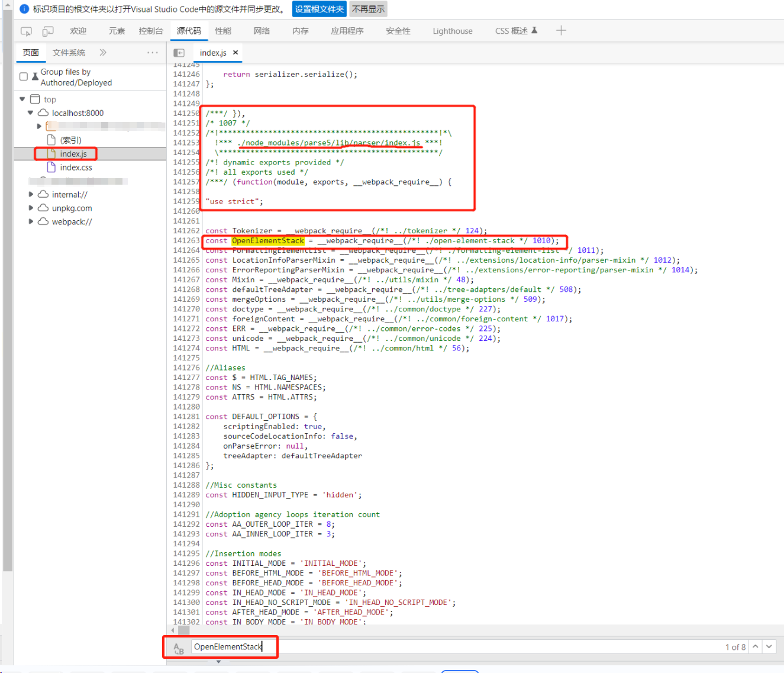
Task: Toggle match case in the search bar
Action: 178,646
